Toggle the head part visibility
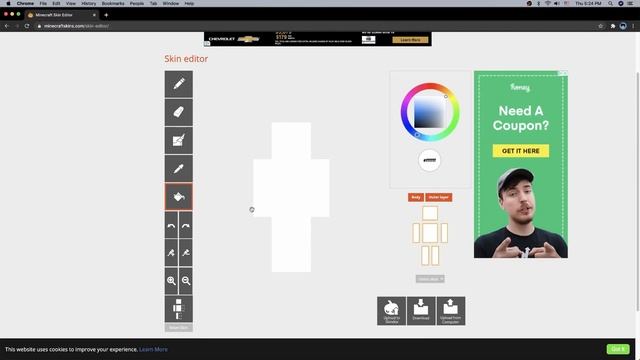This screenshot has height=360, width=640. point(430,213)
